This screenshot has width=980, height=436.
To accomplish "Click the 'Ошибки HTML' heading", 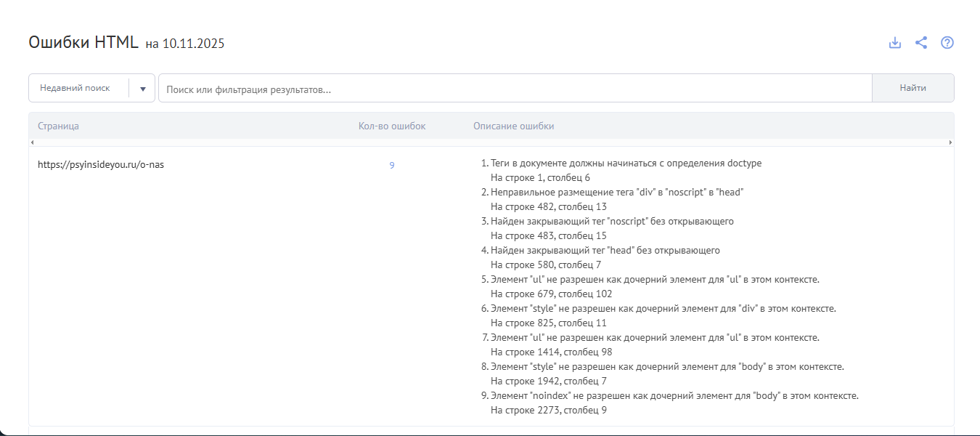I will (x=83, y=42).
